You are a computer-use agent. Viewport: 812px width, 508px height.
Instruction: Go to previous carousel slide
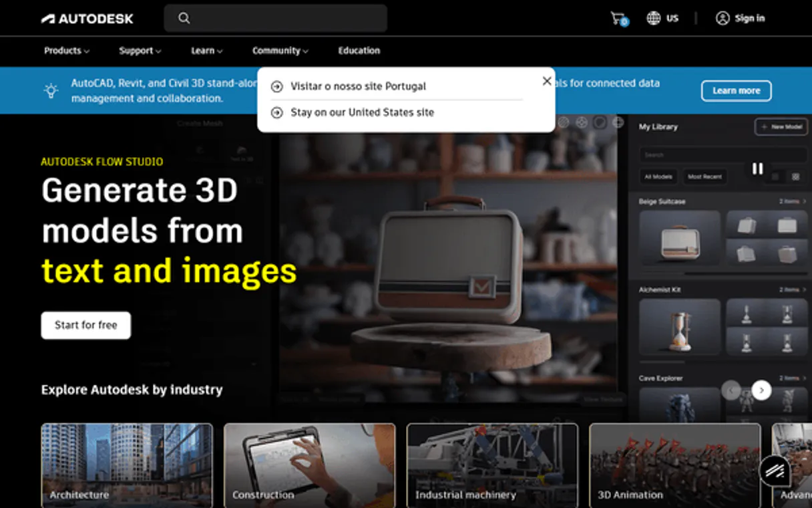[731, 390]
